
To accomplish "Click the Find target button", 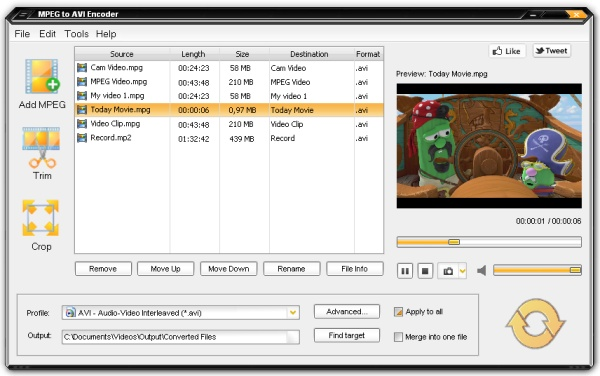I will (x=347, y=335).
